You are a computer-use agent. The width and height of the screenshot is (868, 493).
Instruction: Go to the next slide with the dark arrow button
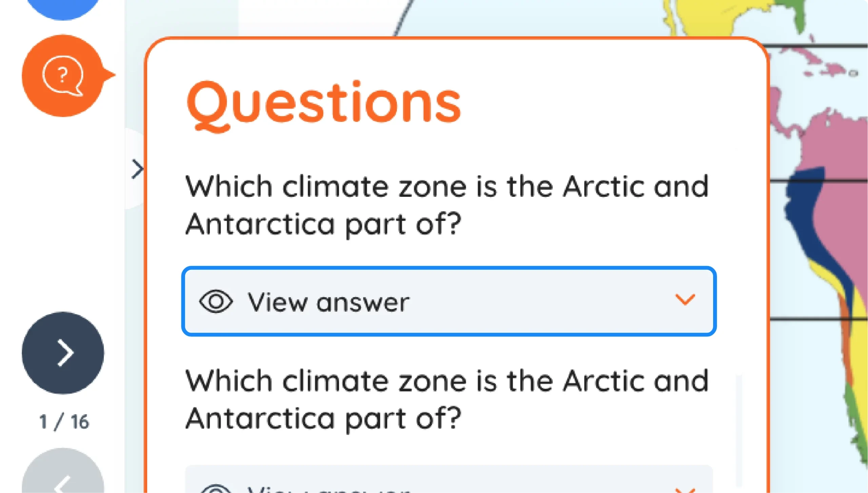tap(63, 353)
